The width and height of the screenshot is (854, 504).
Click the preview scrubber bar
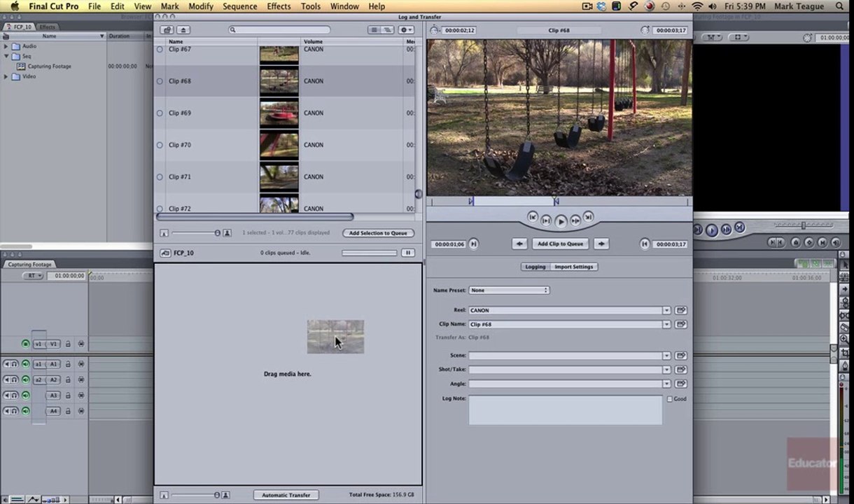559,202
